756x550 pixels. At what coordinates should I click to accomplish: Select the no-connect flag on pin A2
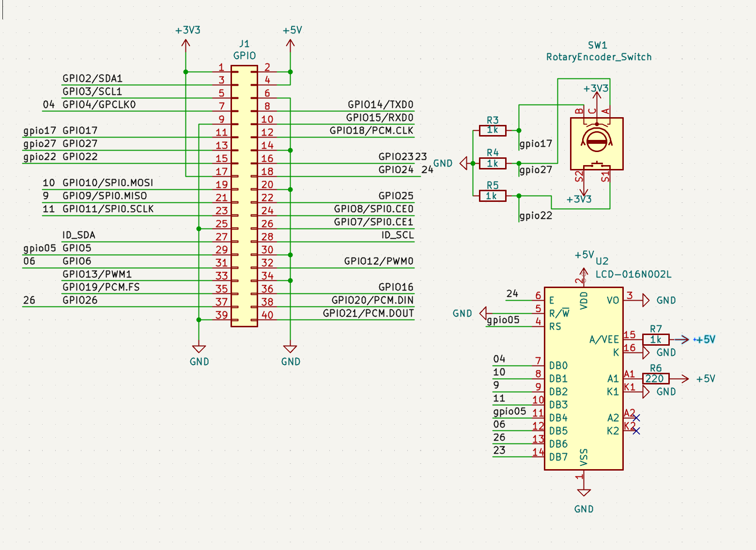pos(636,417)
